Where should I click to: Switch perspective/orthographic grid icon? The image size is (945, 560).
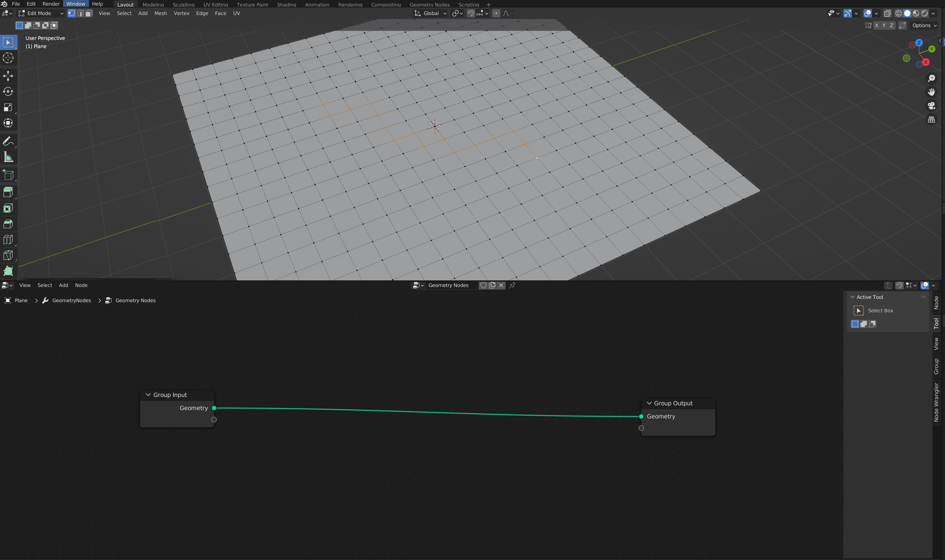pos(931,120)
